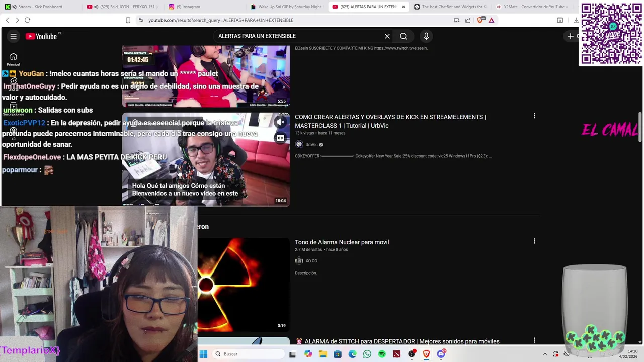Viewport: 644px width, 362px height.
Task: Reload the current page
Action: [28, 20]
